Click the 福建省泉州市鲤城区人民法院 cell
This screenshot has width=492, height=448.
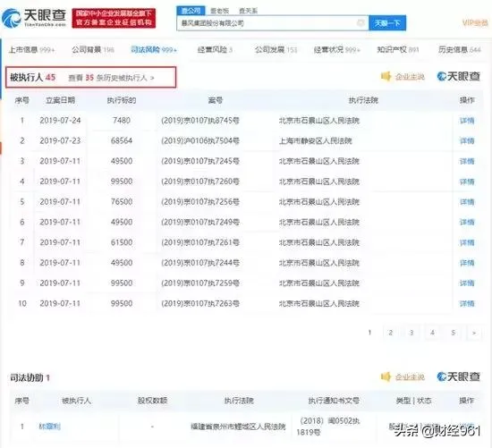pyautogui.click(x=238, y=427)
